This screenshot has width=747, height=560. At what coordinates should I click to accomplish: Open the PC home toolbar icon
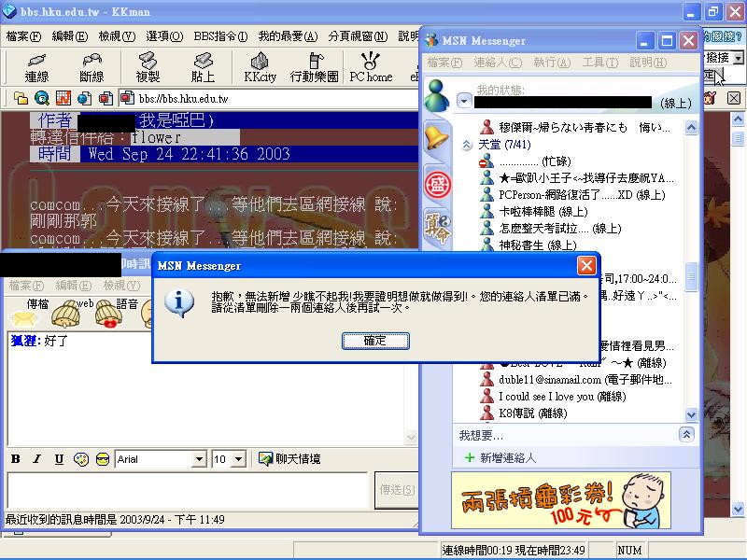coord(371,67)
